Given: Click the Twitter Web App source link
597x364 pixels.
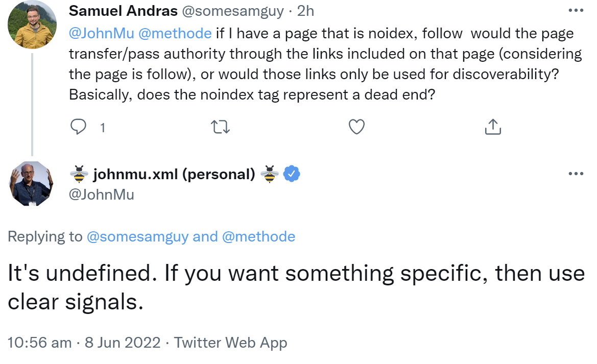Looking at the screenshot, I should coord(231,343).
